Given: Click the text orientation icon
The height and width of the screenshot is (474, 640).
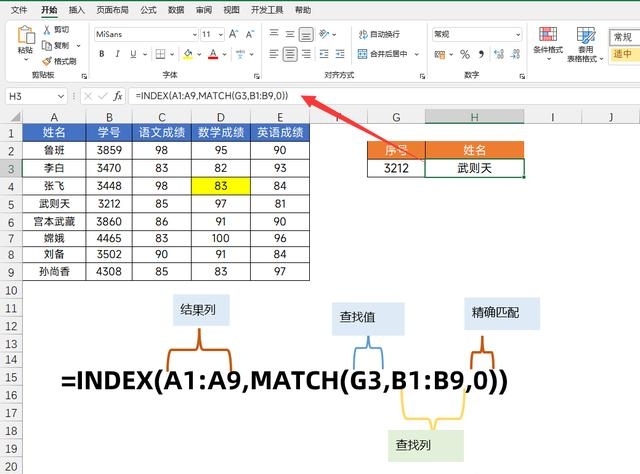Looking at the screenshot, I should point(324,34).
